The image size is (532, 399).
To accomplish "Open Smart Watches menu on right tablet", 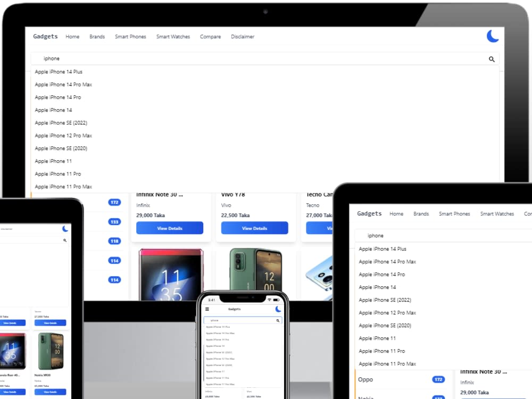I will point(497,214).
